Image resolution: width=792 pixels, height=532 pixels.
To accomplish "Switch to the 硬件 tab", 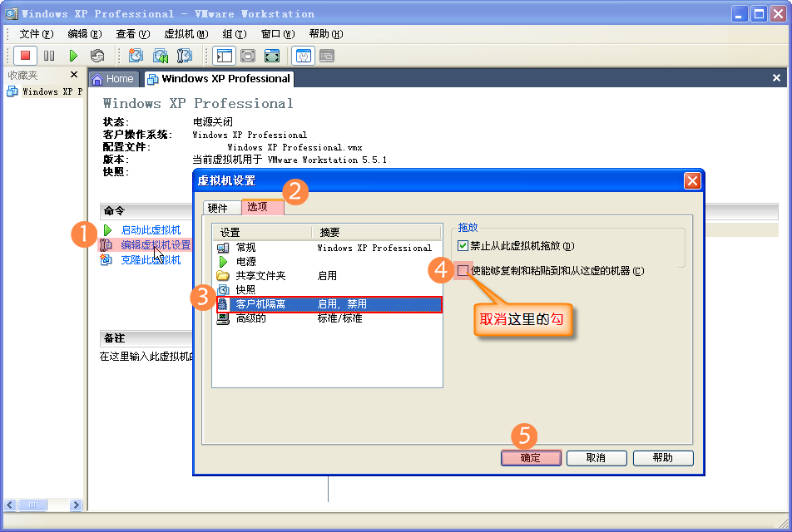I will click(x=217, y=208).
